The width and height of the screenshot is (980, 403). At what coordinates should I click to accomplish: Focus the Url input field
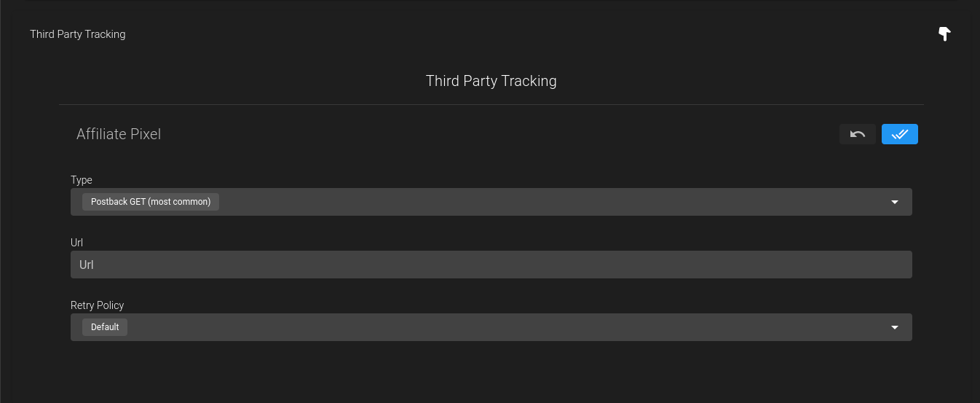pyautogui.click(x=491, y=265)
